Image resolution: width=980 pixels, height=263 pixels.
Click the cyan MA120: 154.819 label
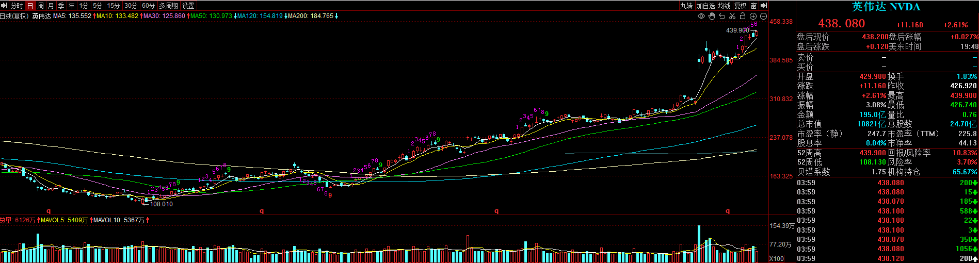260,16
